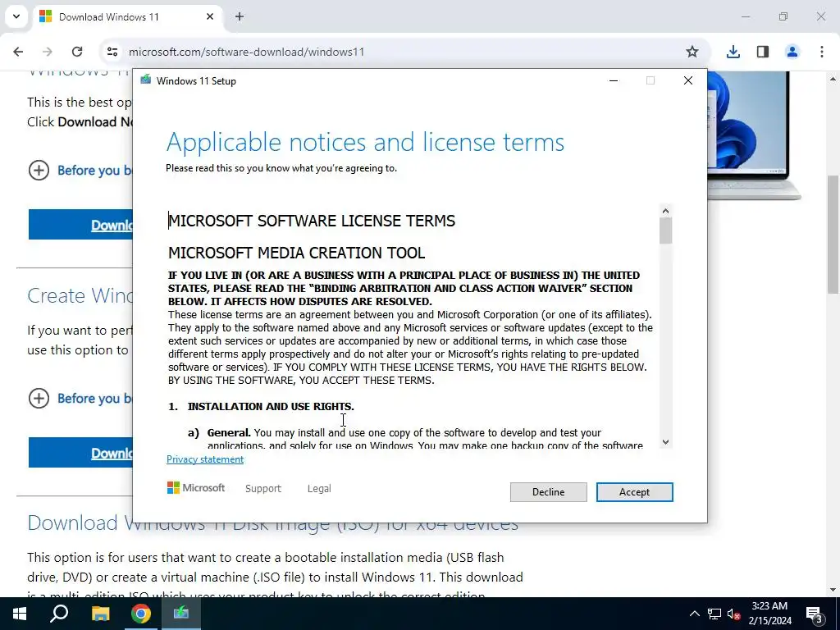This screenshot has width=840, height=630.
Task: Open Chrome side panel icon
Action: coord(762,52)
